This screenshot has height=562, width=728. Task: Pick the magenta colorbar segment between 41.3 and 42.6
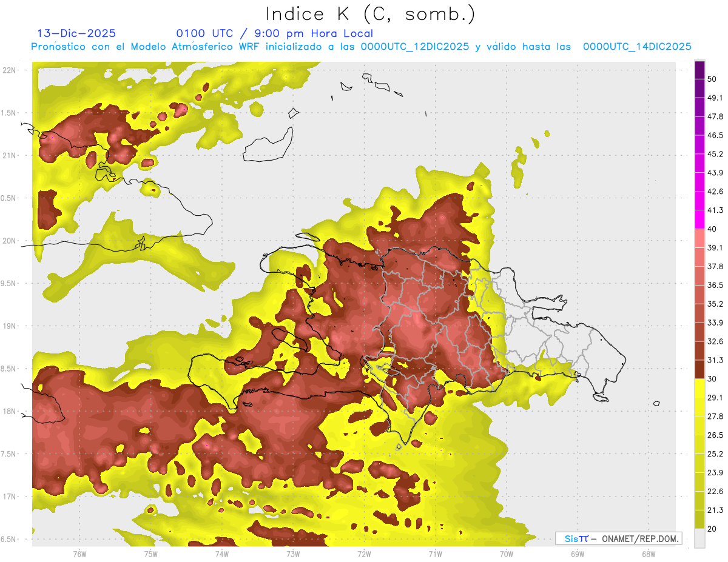(x=699, y=201)
